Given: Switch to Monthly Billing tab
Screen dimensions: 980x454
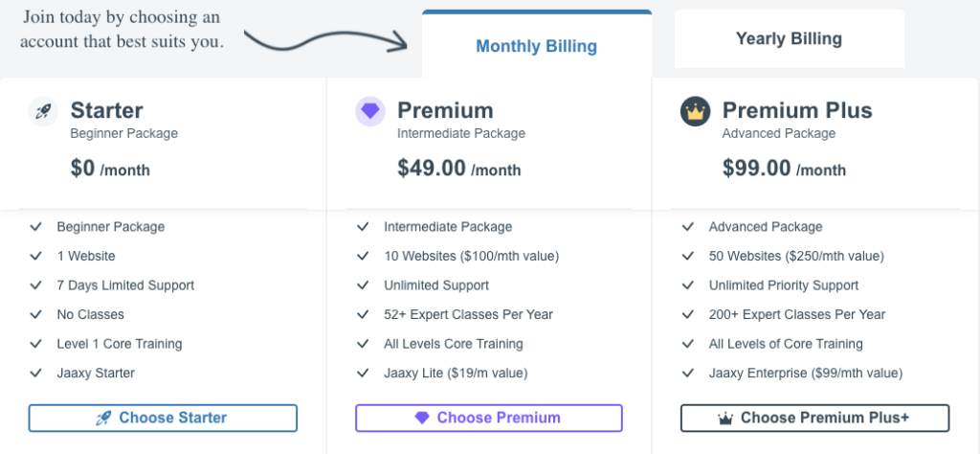Looking at the screenshot, I should [x=536, y=46].
